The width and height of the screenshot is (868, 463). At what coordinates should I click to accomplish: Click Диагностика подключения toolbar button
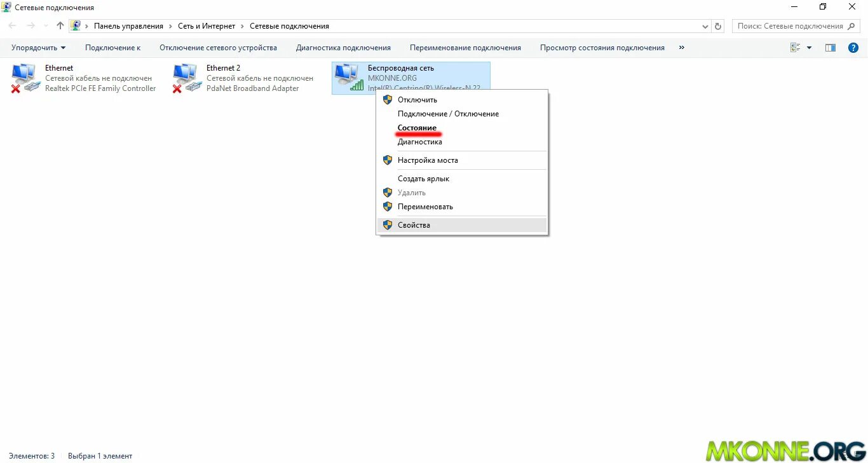click(343, 48)
